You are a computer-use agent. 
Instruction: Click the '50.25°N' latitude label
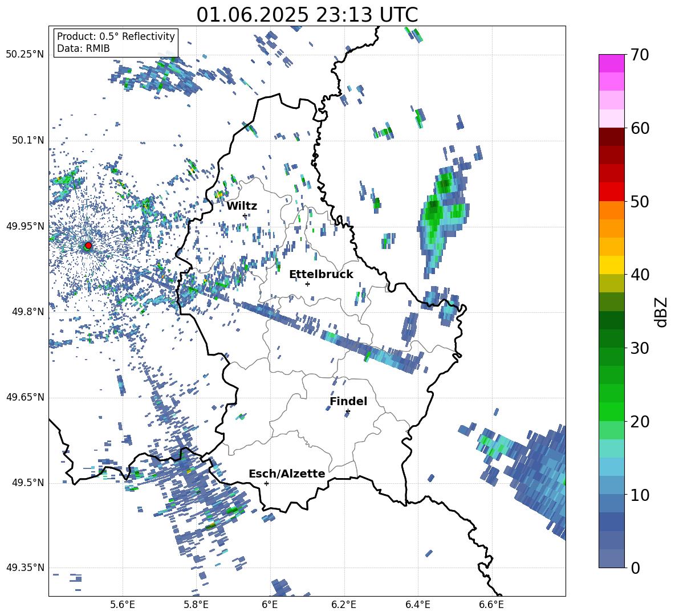pos(25,55)
